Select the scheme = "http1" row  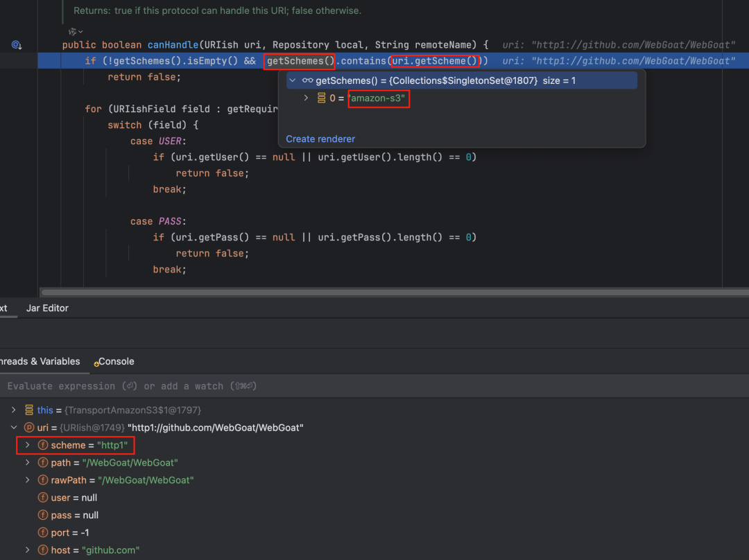[x=374, y=445]
